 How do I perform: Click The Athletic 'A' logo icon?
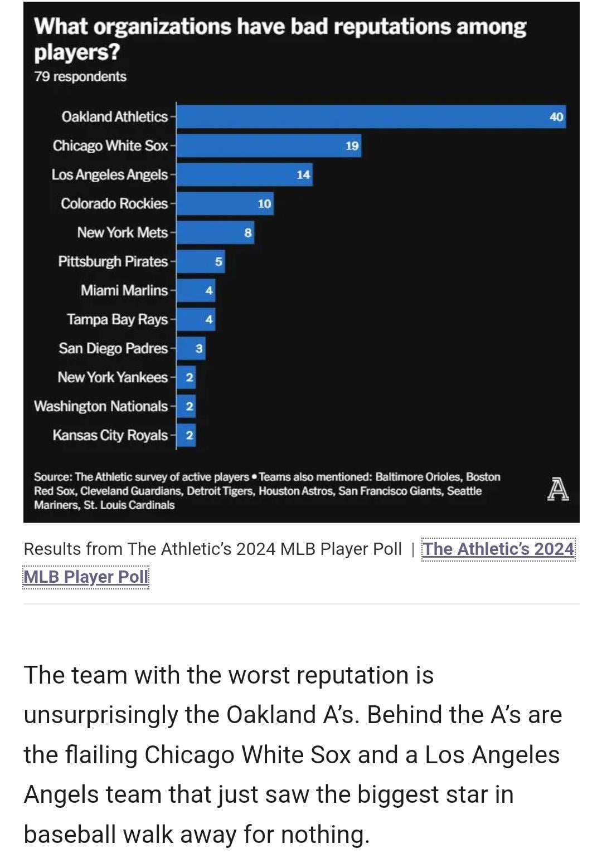[557, 489]
